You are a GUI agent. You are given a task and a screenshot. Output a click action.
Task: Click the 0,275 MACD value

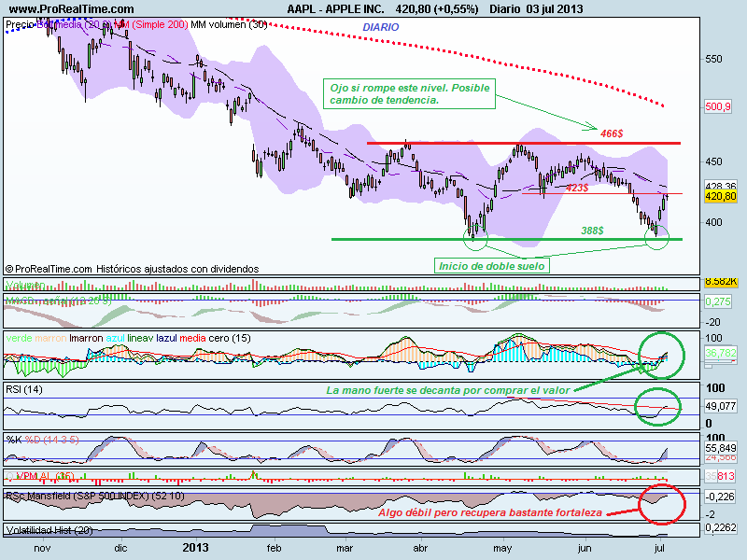pos(718,301)
